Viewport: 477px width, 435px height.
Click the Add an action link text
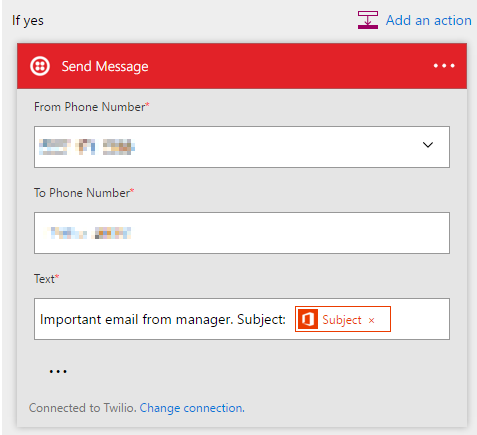pyautogui.click(x=429, y=20)
